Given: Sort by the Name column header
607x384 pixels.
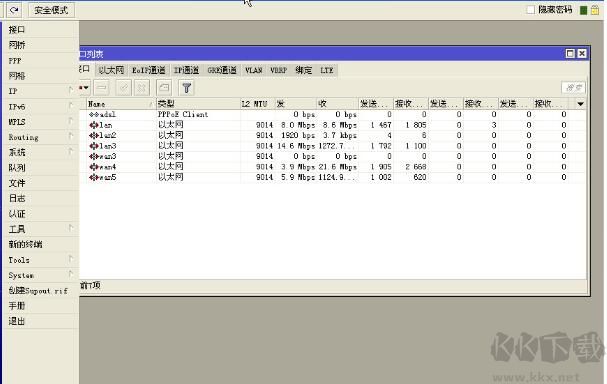Looking at the screenshot, I should click(120, 104).
